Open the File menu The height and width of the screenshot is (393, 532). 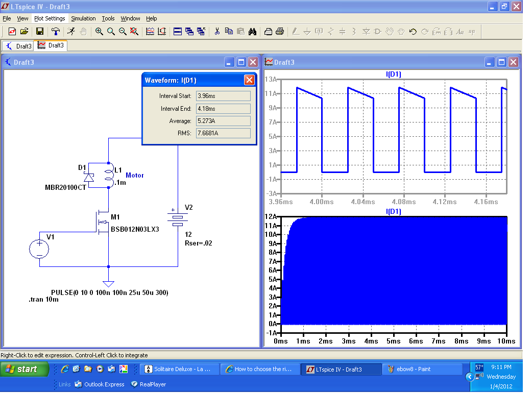(x=7, y=18)
